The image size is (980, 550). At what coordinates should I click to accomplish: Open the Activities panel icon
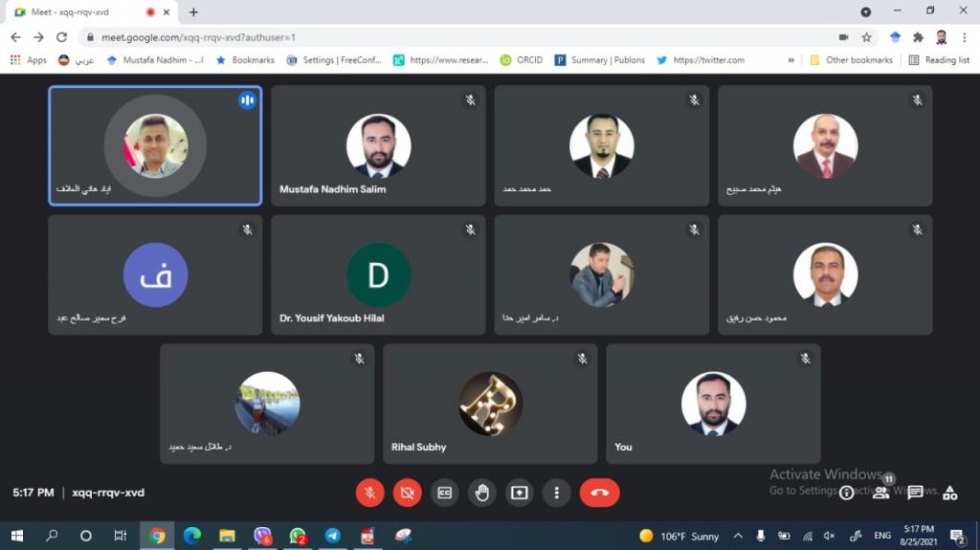click(949, 493)
